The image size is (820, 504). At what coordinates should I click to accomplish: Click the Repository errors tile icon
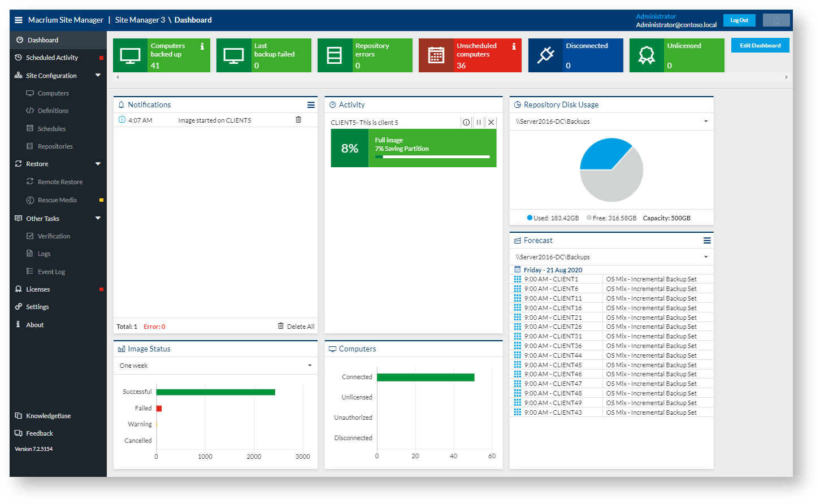coord(335,55)
